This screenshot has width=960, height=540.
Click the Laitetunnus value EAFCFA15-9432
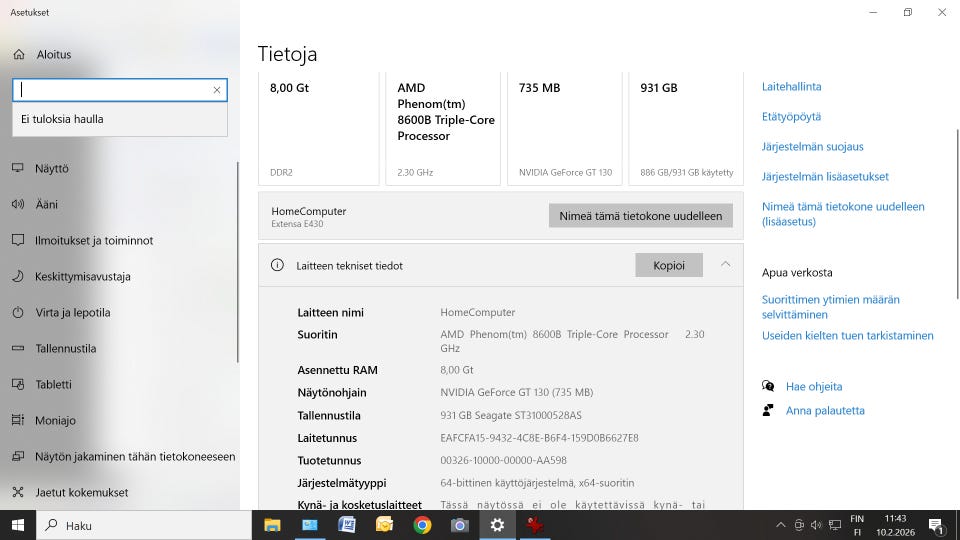pos(539,438)
